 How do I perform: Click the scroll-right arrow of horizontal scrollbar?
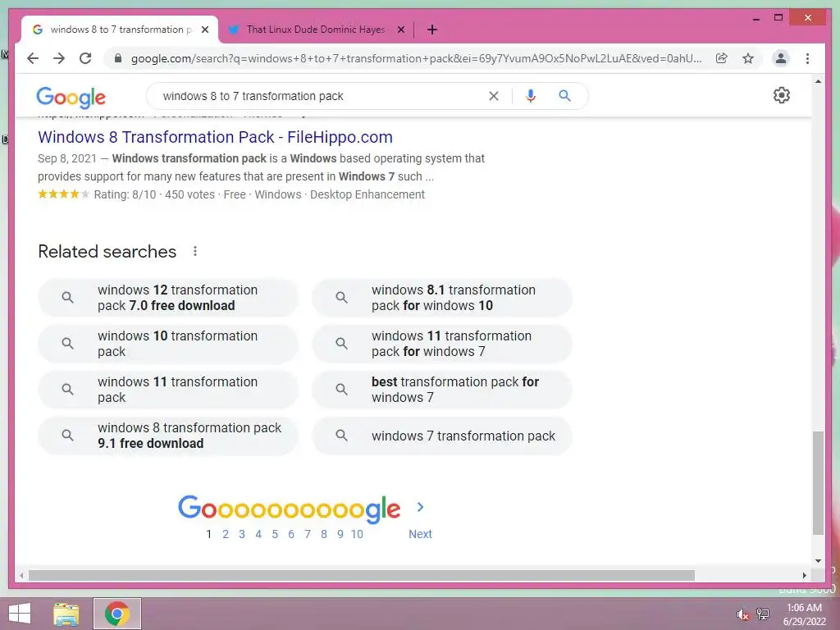[804, 575]
